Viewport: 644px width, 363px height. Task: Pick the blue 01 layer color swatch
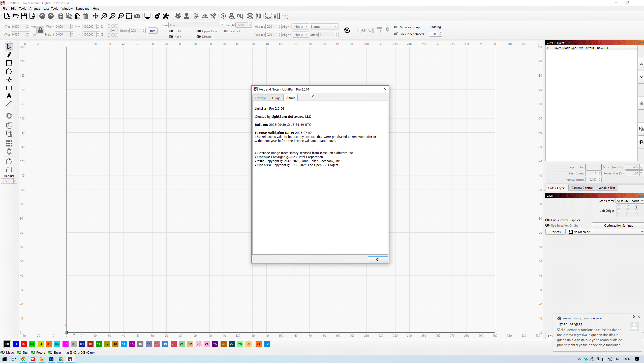(15, 344)
